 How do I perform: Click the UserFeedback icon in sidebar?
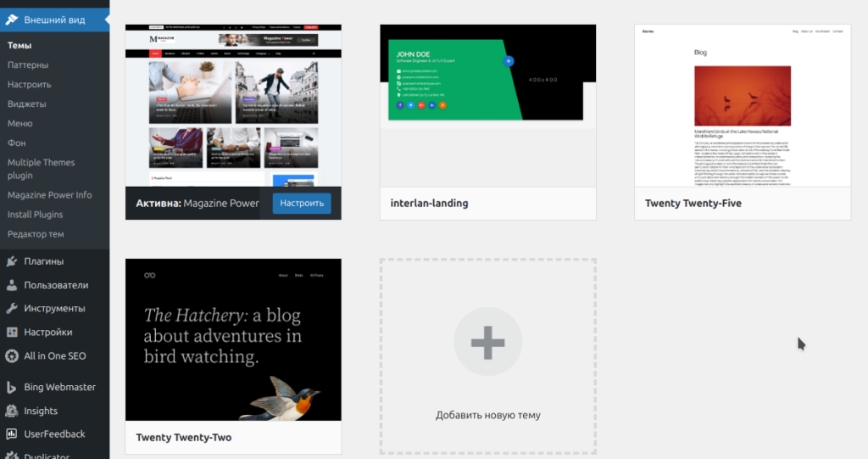pos(12,434)
